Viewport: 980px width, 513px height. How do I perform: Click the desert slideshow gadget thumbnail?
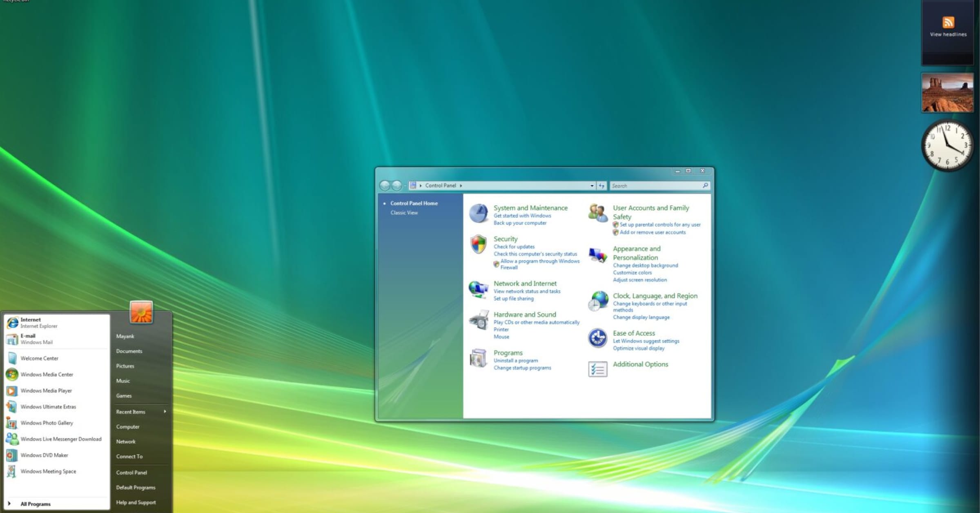947,93
